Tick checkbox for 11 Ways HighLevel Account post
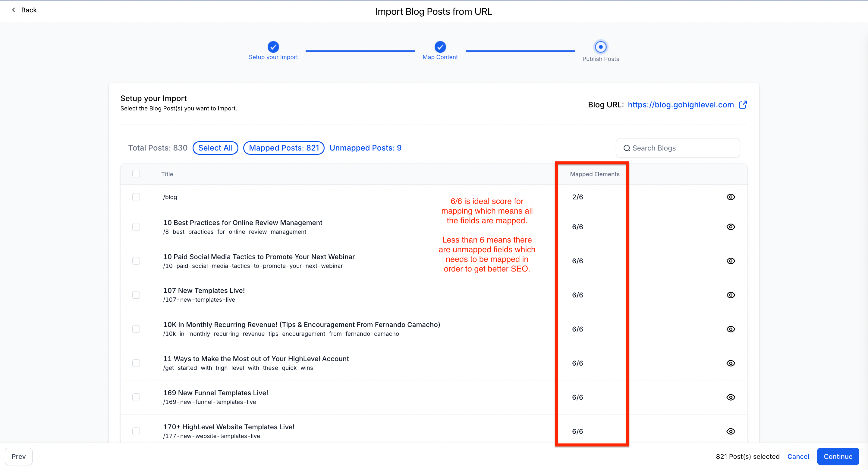Screen dimensions: 868x470 point(136,363)
